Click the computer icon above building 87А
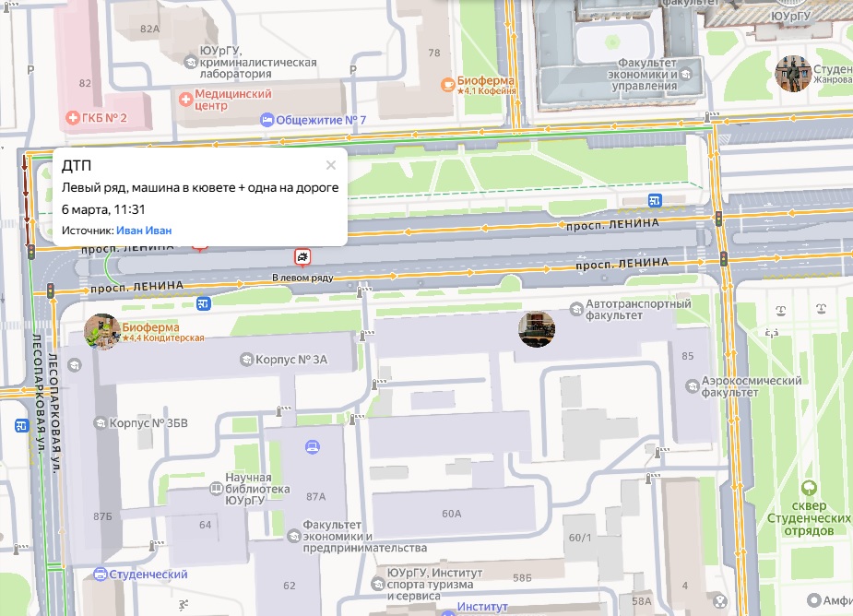Viewport: 853px width, 616px height. point(314,447)
